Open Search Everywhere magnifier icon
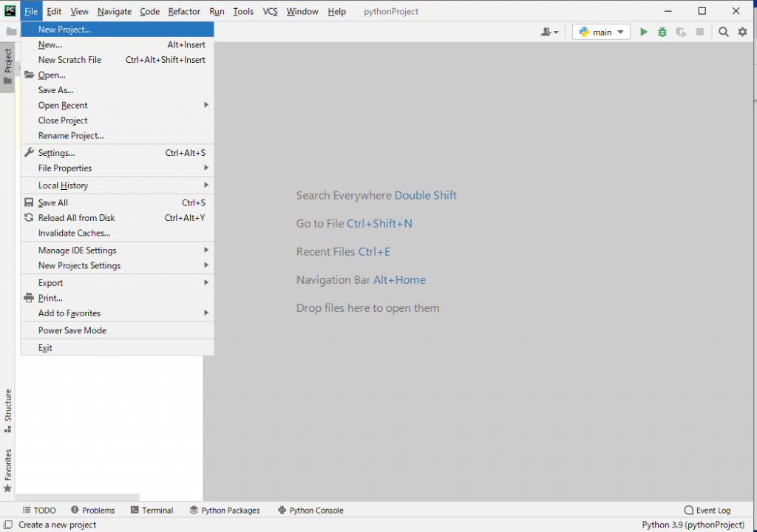The height and width of the screenshot is (532, 757). (724, 32)
